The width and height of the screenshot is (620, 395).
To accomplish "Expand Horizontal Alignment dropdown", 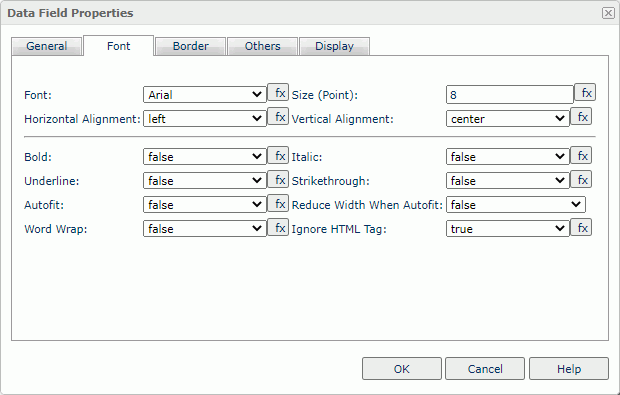I will click(x=205, y=118).
